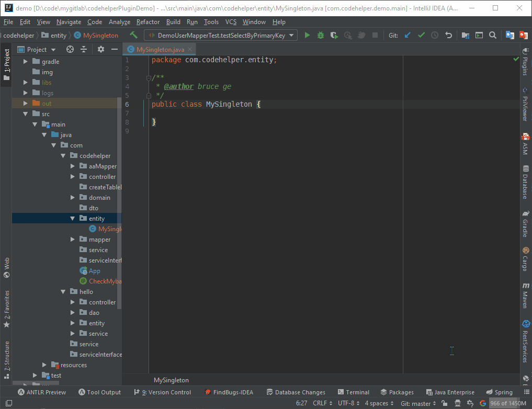Open Project Structure toolbar icon
Image resolution: width=532 pixels, height=409 pixels.
tap(466, 35)
